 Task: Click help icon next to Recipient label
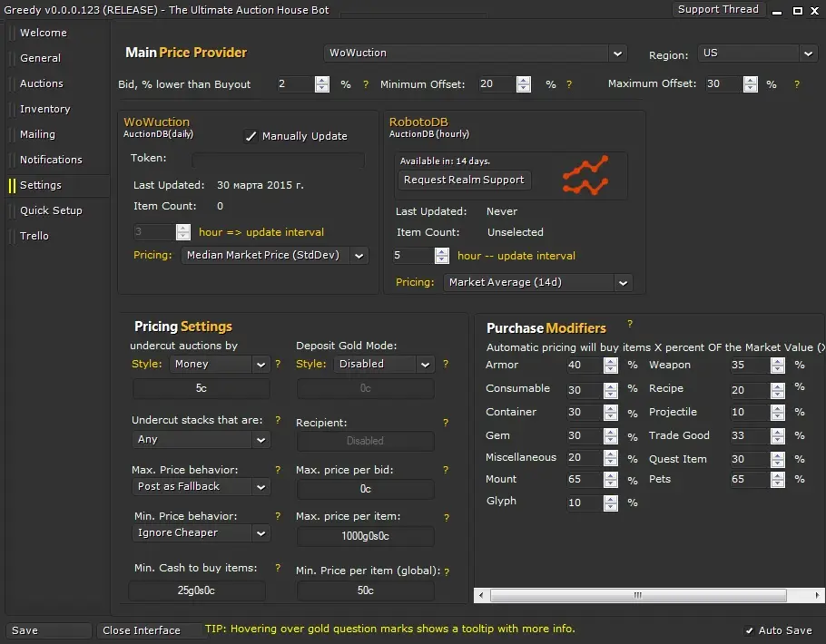[x=446, y=423]
